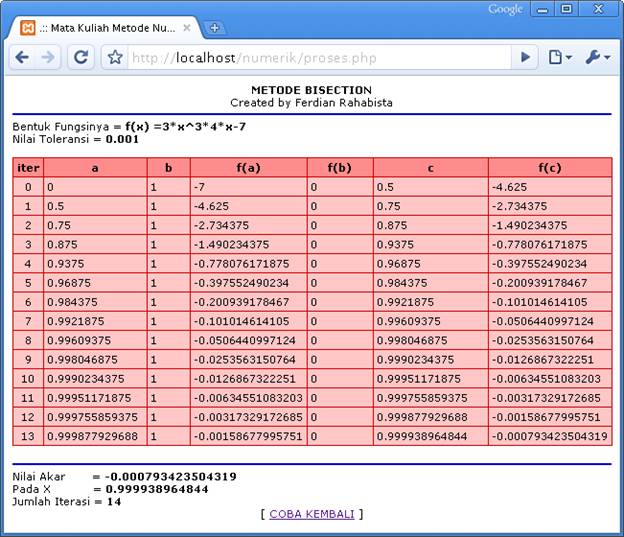Go forward with the forward arrow
624x537 pixels.
tap(48, 57)
